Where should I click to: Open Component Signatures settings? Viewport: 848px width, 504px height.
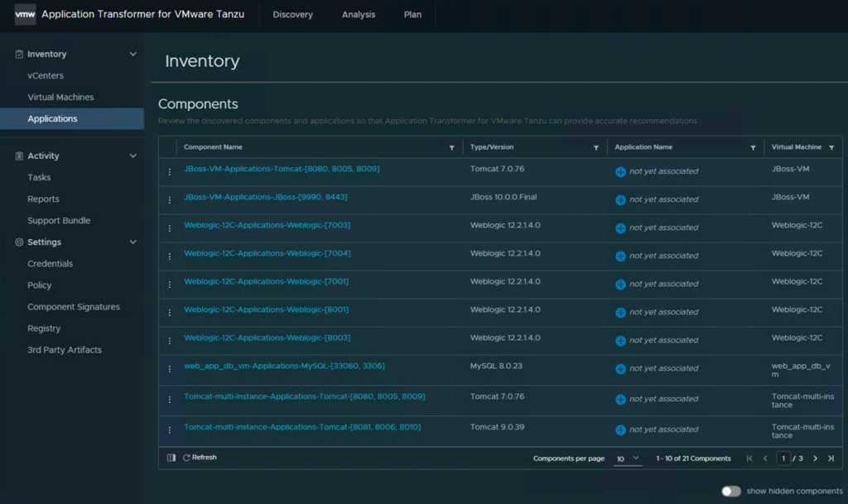pos(74,307)
